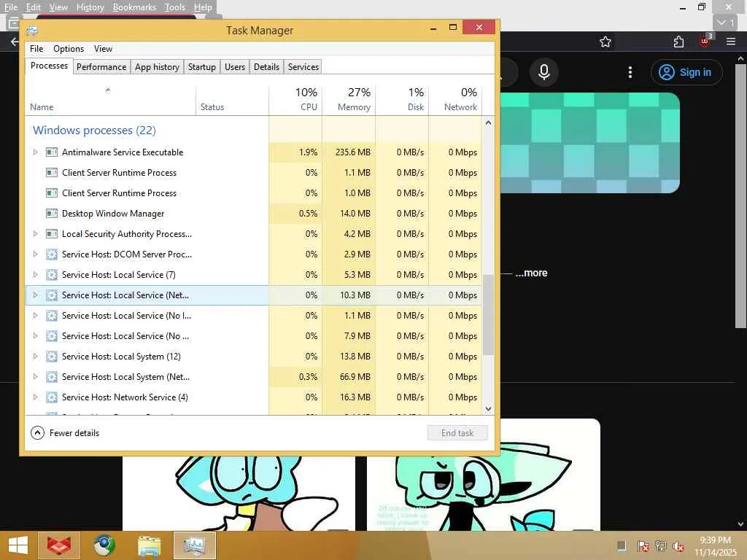The image size is (747, 560).
Task: Expand Service Host: Network Service (4)
Action: [35, 397]
